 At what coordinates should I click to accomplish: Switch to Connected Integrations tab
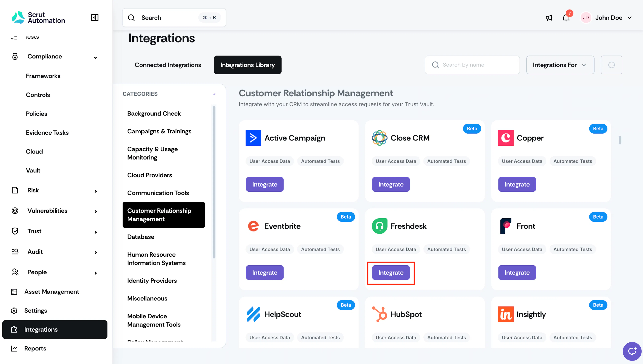[168, 65]
